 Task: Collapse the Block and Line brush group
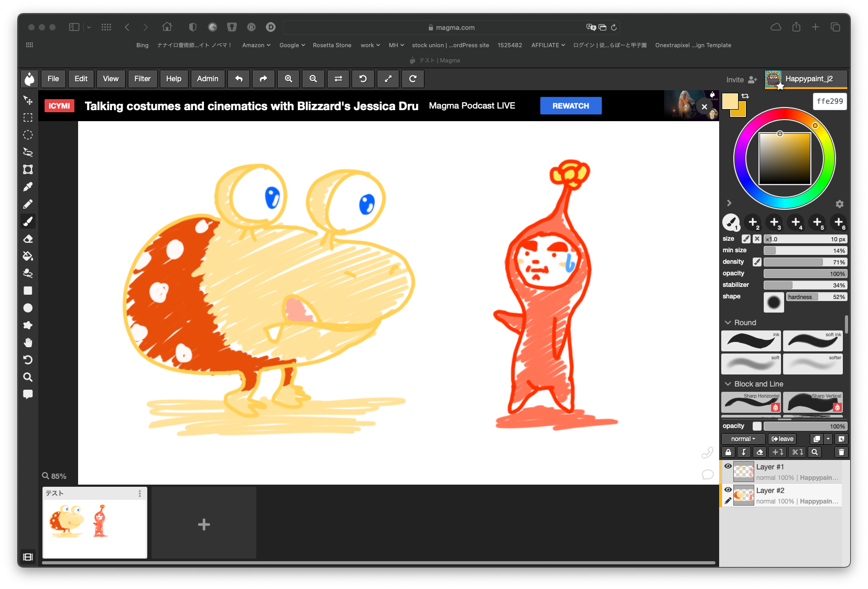(728, 384)
